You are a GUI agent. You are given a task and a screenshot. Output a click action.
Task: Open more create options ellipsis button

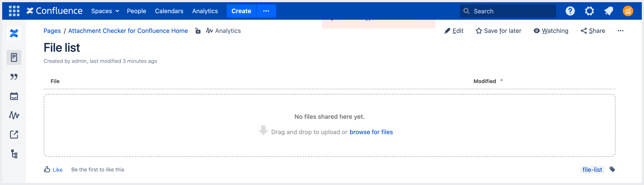coord(266,11)
